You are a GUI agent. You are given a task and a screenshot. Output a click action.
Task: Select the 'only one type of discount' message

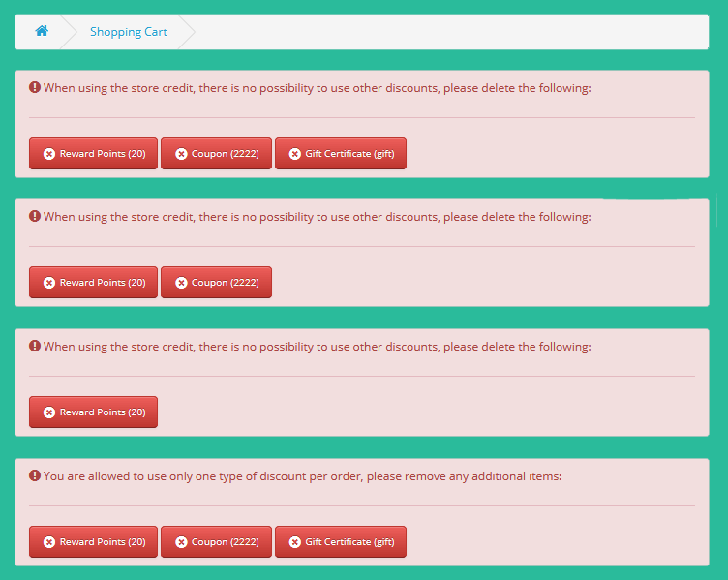(302, 476)
